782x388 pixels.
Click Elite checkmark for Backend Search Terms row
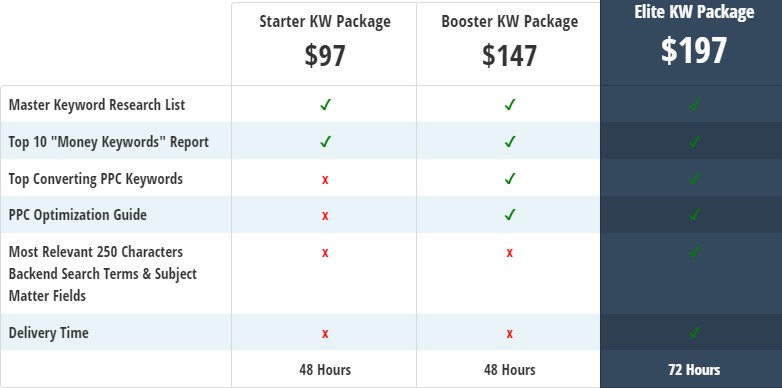click(694, 252)
